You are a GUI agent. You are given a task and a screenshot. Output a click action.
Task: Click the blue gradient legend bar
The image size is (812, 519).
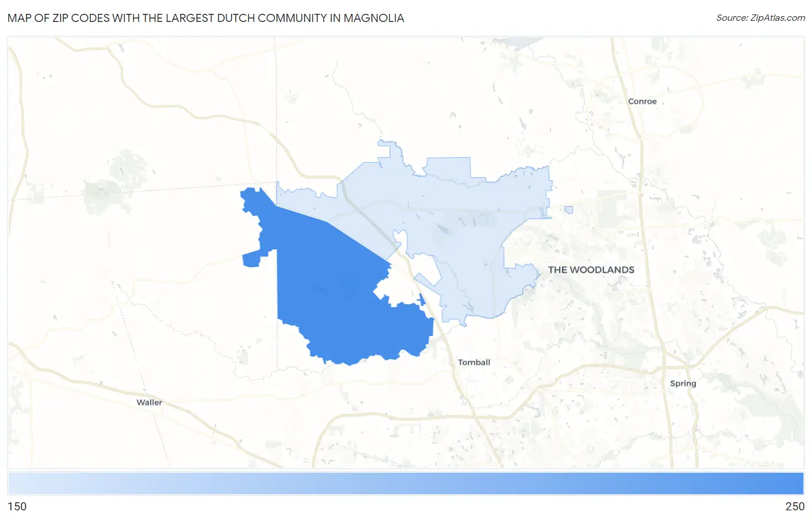tap(405, 483)
